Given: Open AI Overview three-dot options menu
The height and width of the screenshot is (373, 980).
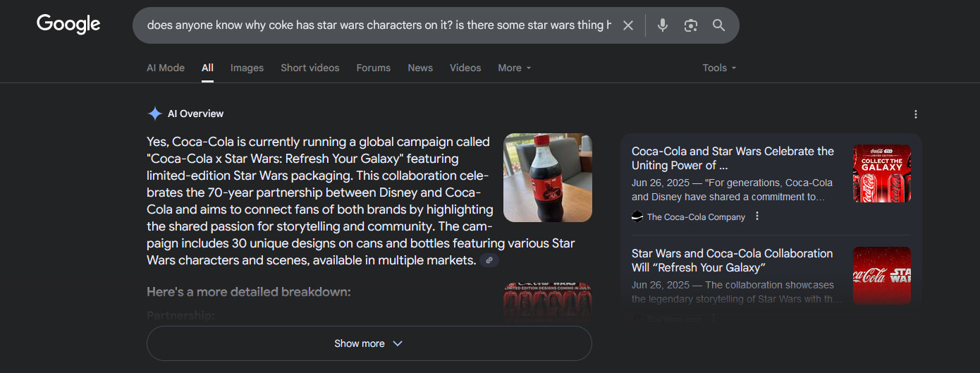Looking at the screenshot, I should [x=916, y=114].
